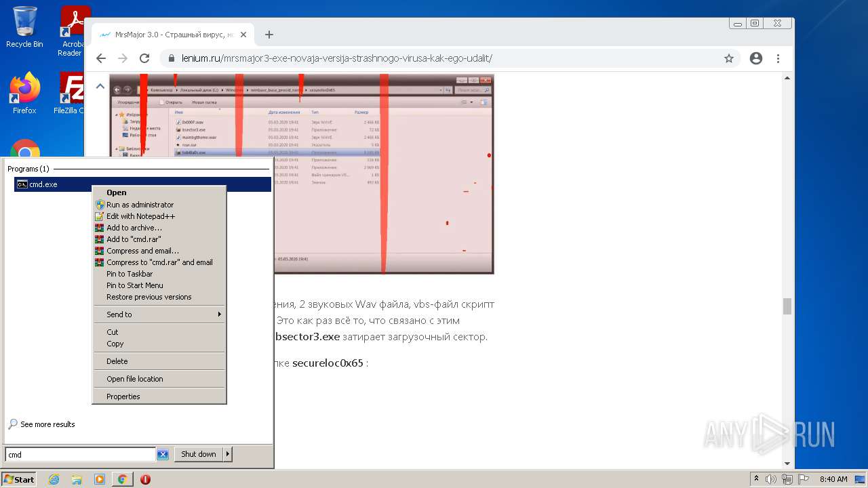Click the Chrome taskbar button
This screenshot has width=868, height=488.
[x=122, y=479]
